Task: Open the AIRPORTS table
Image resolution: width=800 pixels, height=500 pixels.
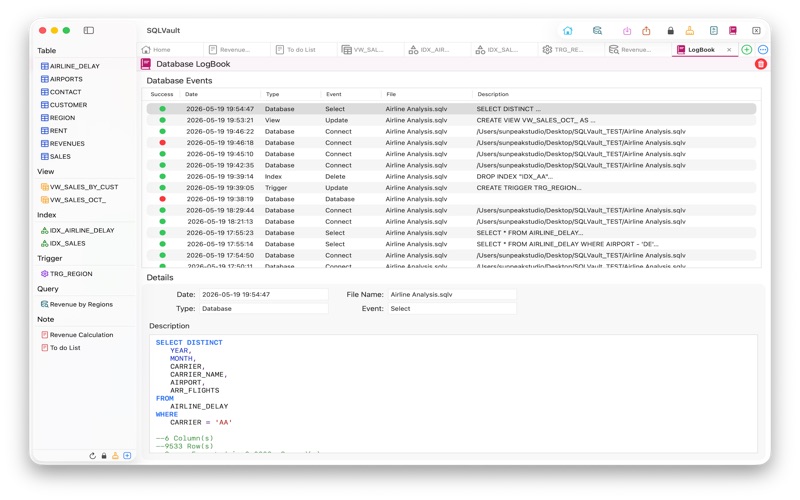Action: click(x=62, y=79)
